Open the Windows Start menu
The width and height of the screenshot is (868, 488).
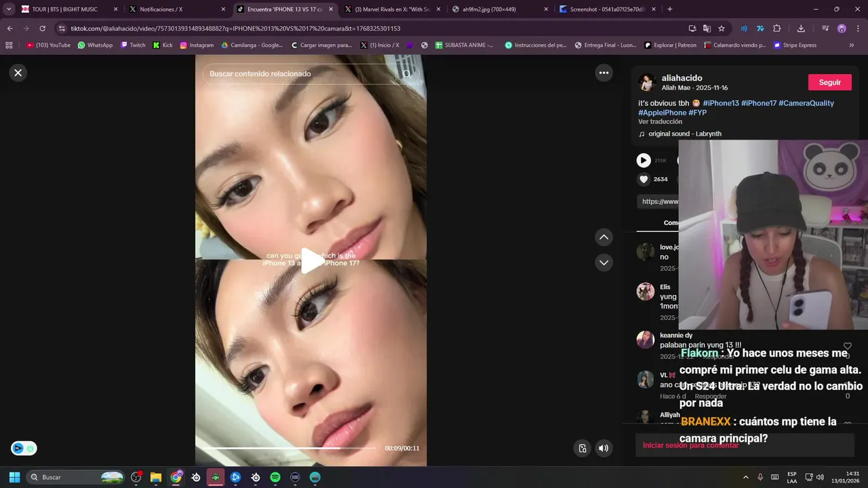pyautogui.click(x=14, y=477)
